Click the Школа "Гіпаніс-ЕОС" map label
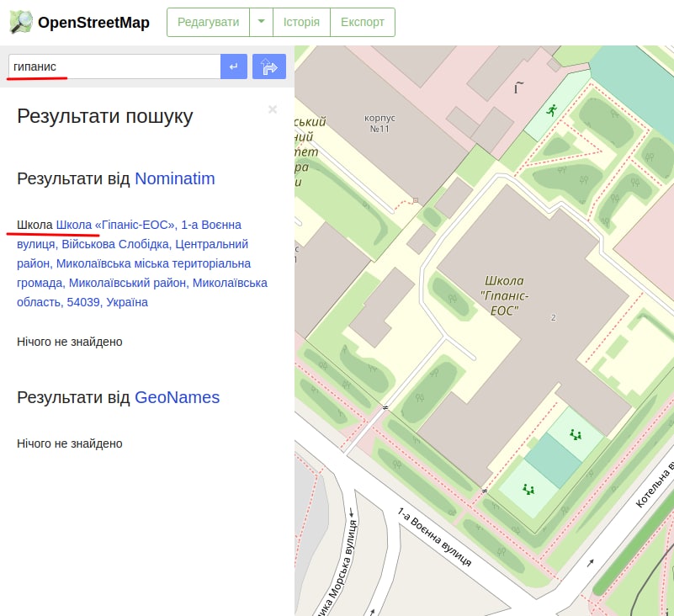 point(504,295)
